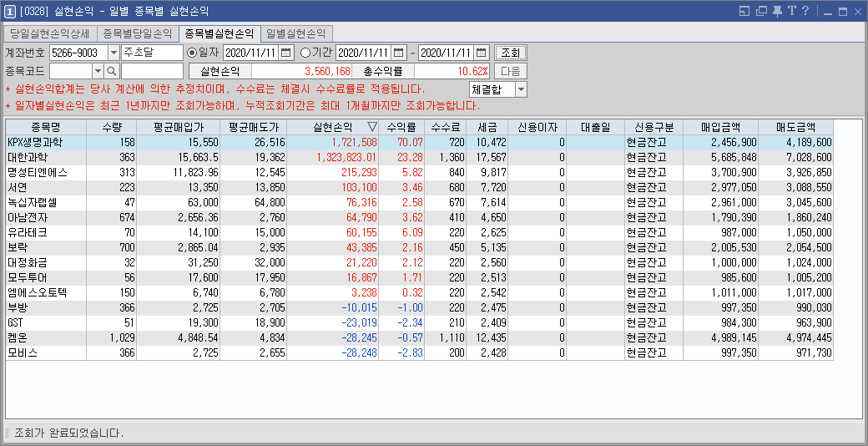Screen dimensions: 868x446
Task: Click the 세금 column header
Action: click(487, 128)
